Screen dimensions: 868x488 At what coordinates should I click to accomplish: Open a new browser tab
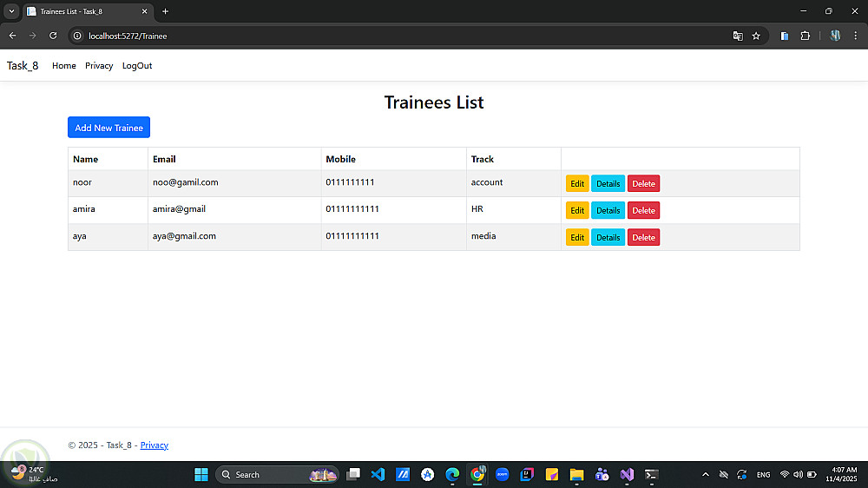pos(165,11)
